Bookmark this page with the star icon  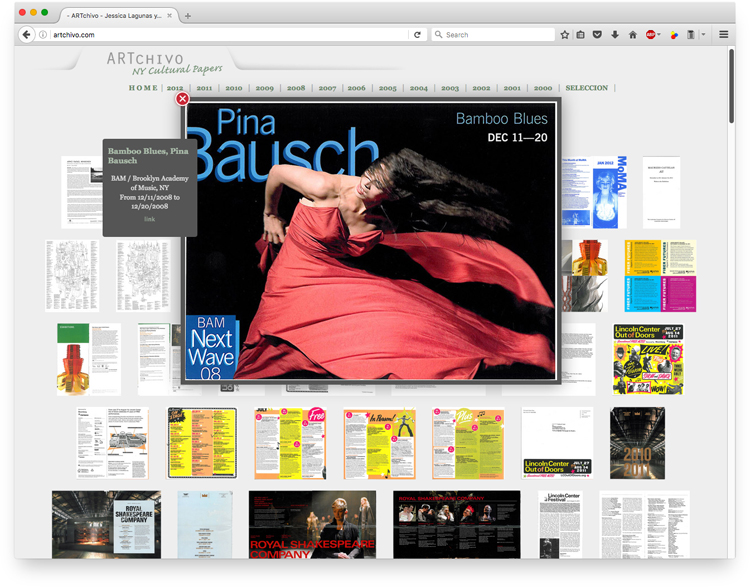point(564,34)
